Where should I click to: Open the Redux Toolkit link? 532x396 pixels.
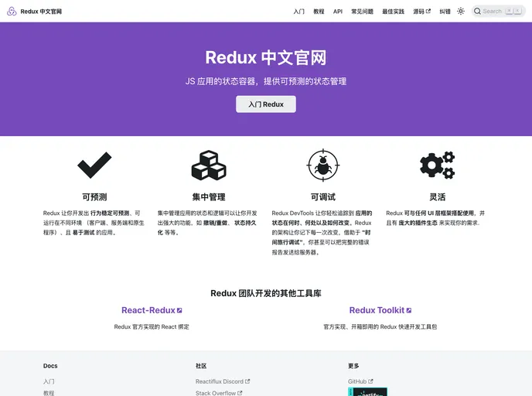(380, 310)
